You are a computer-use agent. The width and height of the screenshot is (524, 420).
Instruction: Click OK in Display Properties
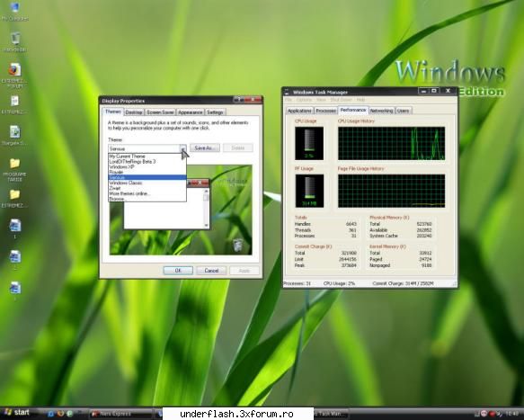pos(178,270)
